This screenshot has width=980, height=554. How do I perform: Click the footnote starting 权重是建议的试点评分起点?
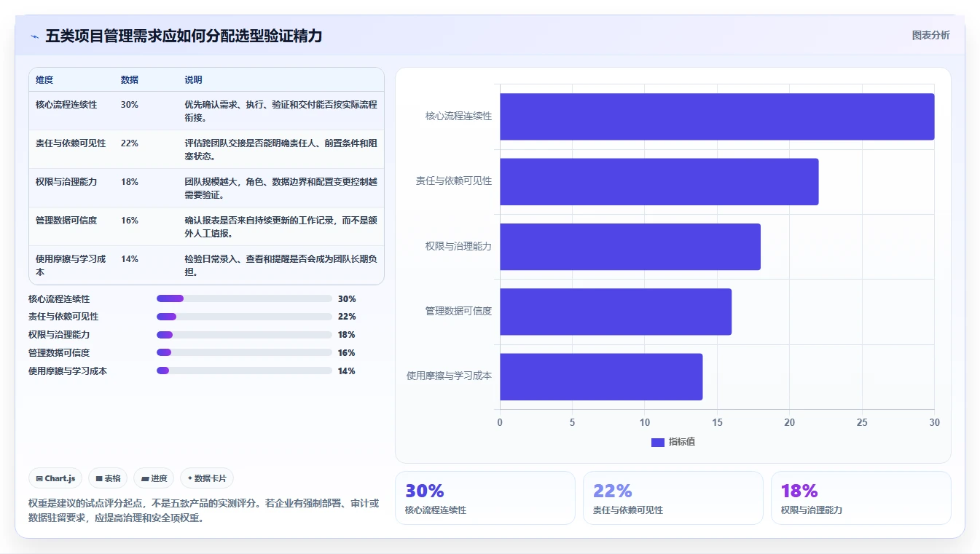203,510
